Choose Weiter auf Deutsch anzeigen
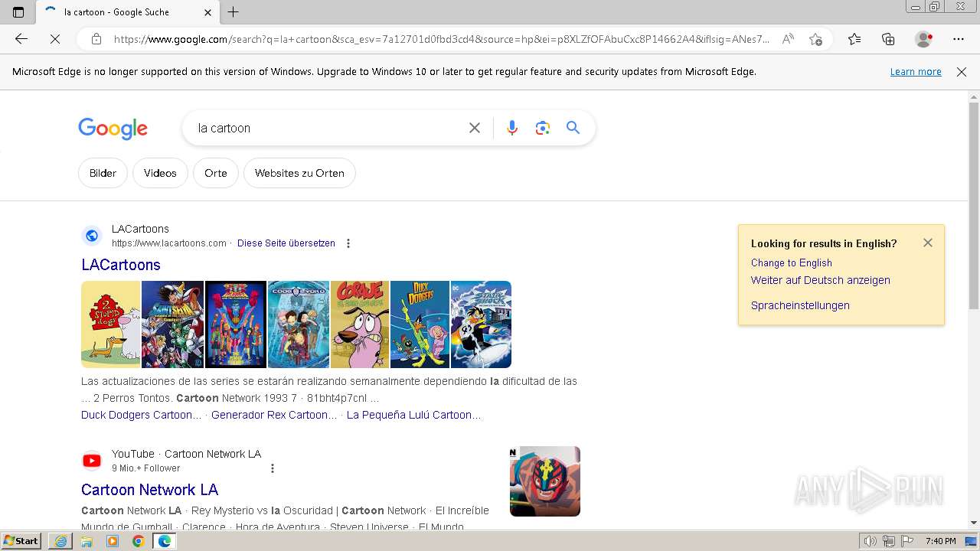The width and height of the screenshot is (980, 551). coord(821,280)
